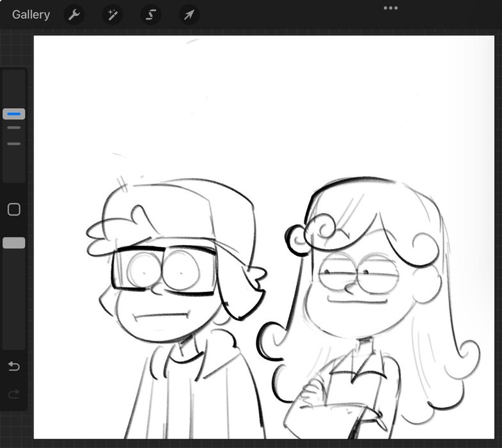Click the brush size slider handle
502x448 pixels.
click(14, 114)
